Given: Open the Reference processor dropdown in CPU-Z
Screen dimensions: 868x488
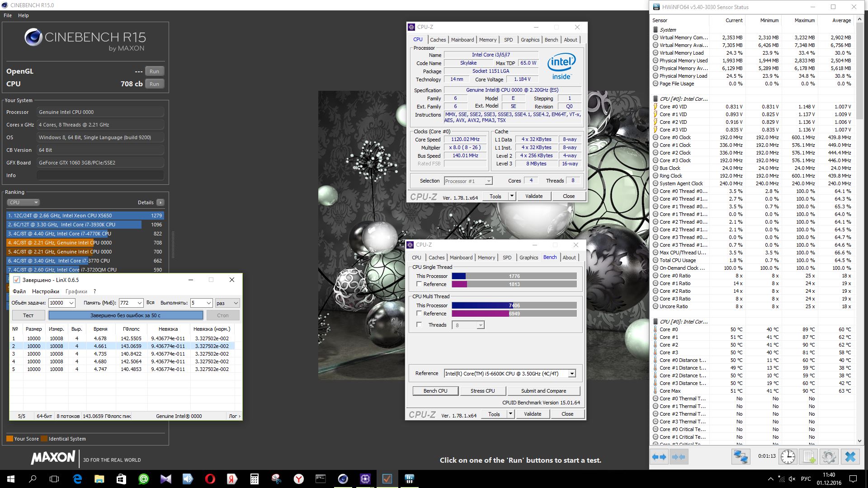Looking at the screenshot, I should point(572,374).
